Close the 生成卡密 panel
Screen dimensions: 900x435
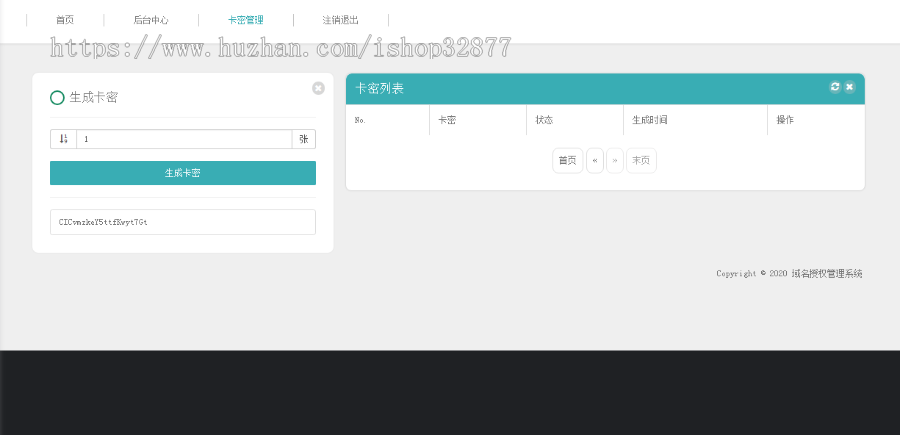point(319,88)
